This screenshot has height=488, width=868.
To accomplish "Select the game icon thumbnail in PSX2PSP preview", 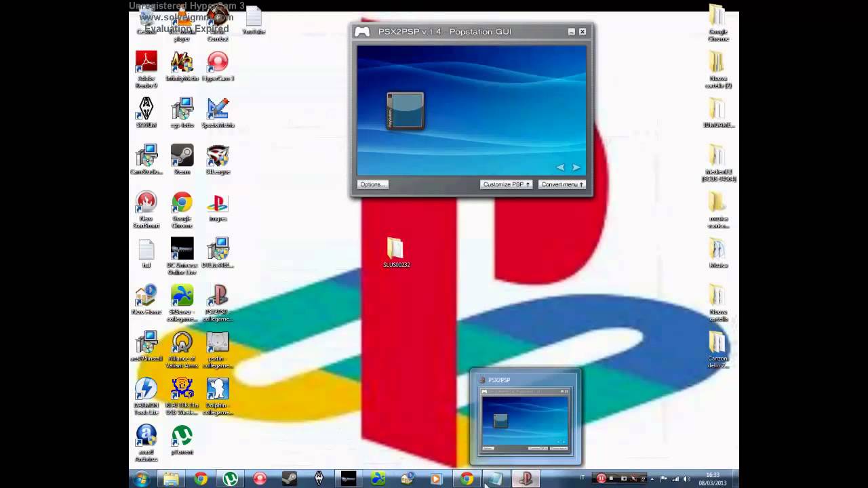I will (x=405, y=110).
